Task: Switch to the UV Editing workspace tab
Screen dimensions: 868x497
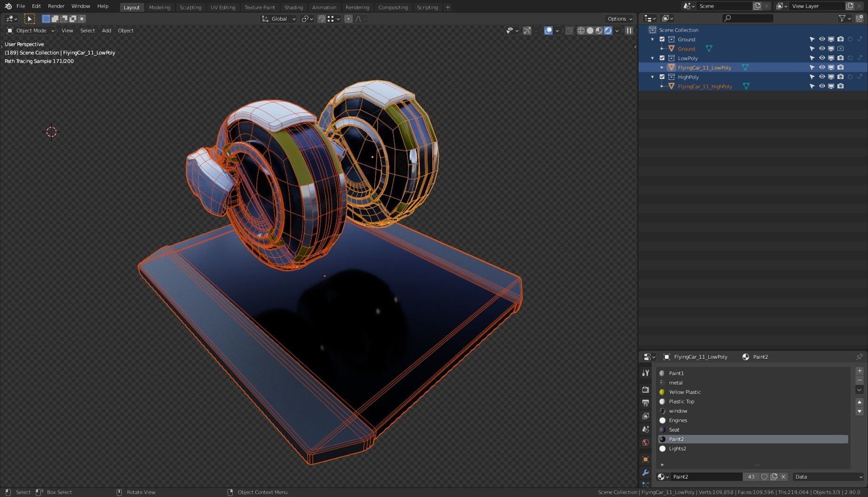Action: pos(223,8)
